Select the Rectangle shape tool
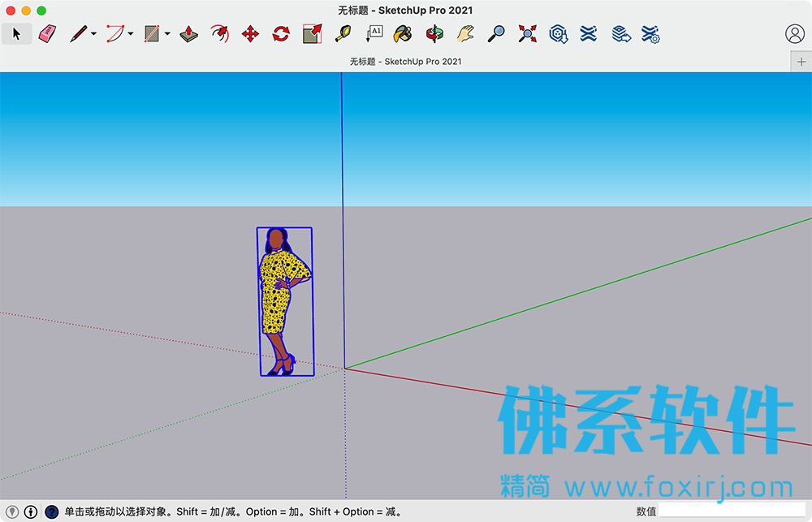This screenshot has width=812, height=522. [152, 34]
